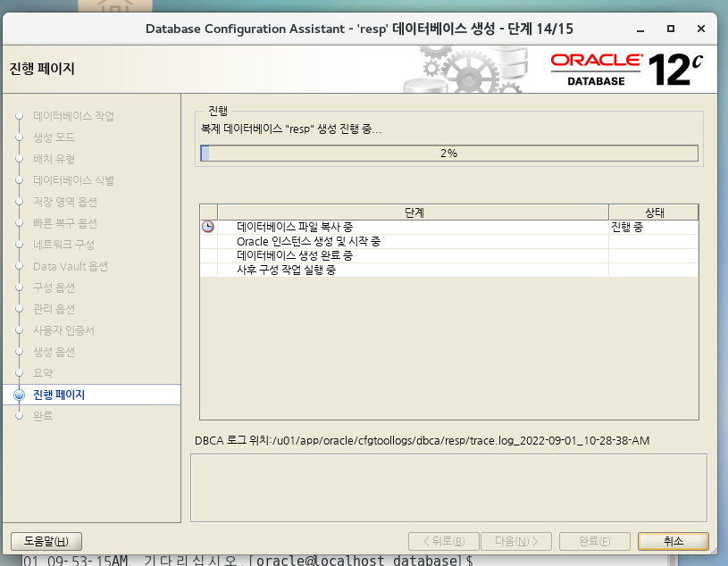Select row 사후 구성 작업 실행 중
728x566 pixels.
click(449, 270)
